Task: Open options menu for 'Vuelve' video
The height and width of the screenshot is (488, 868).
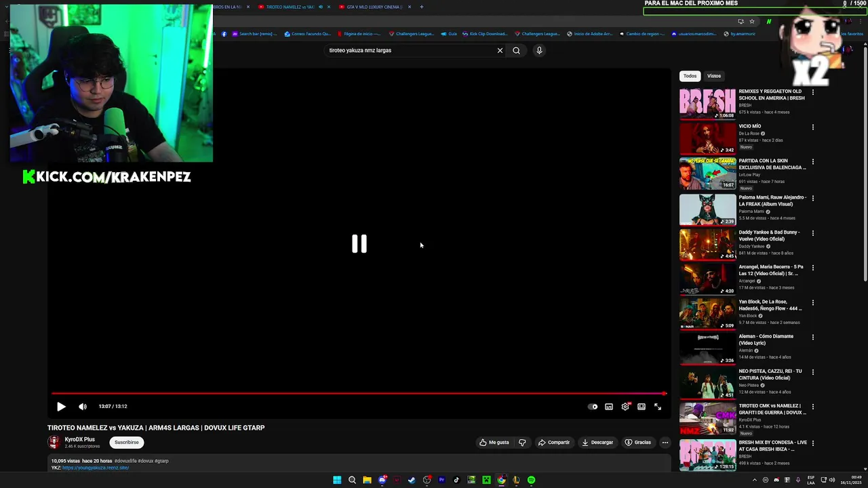Action: [x=812, y=233]
